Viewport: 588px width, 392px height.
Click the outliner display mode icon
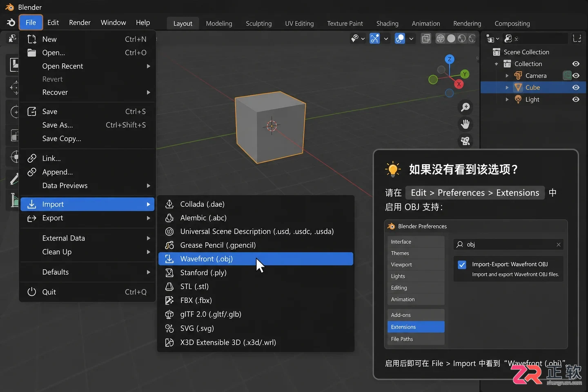(492, 39)
